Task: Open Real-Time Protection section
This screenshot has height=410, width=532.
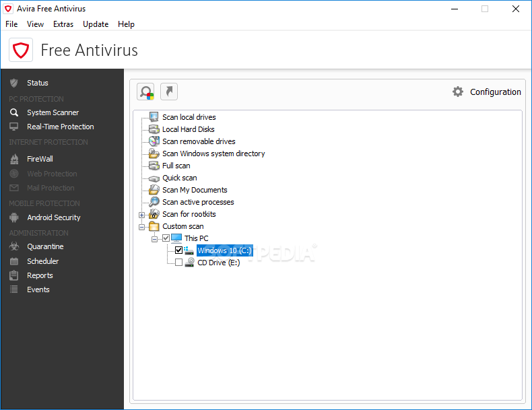Action: pyautogui.click(x=61, y=127)
